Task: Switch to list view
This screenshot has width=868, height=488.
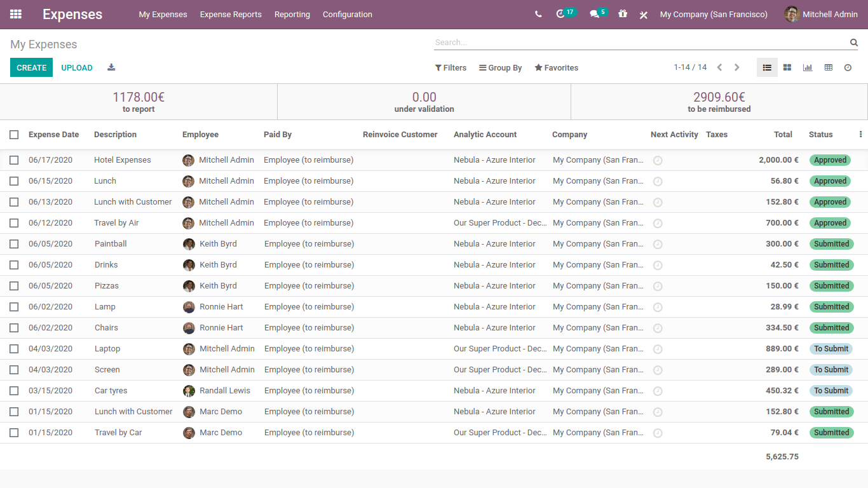Action: tap(767, 67)
